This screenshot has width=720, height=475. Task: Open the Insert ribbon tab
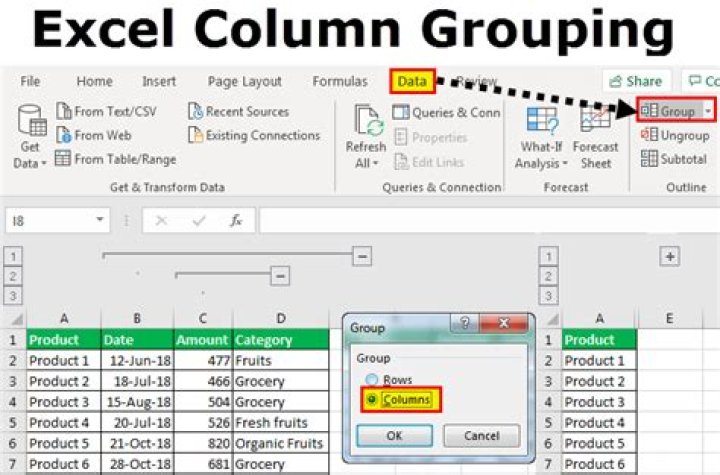(158, 81)
